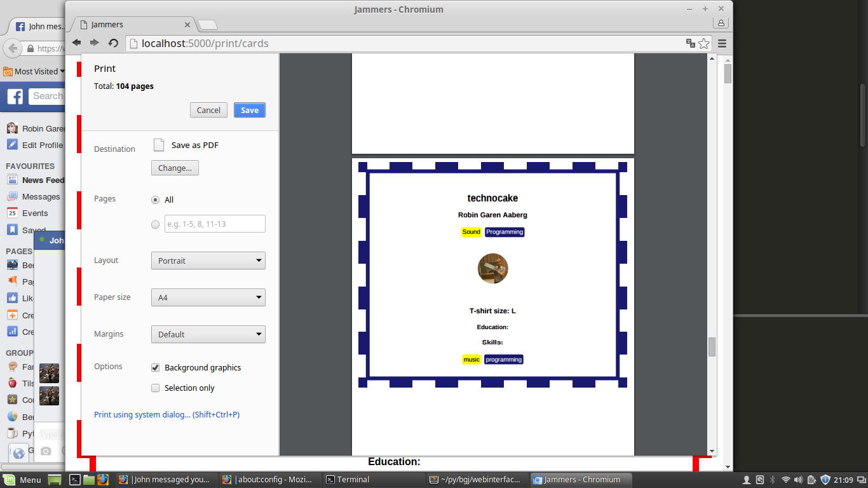The image size is (868, 488).
Task: Reload the localhost page
Action: (x=113, y=43)
